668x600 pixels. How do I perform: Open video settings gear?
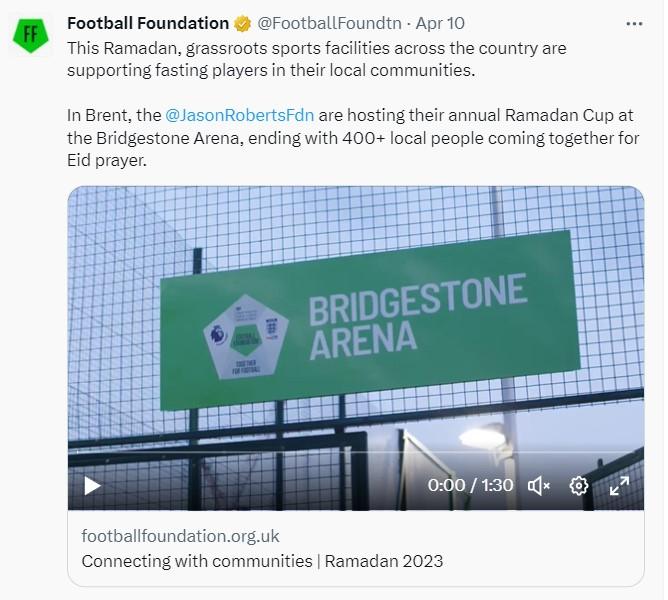(x=579, y=486)
